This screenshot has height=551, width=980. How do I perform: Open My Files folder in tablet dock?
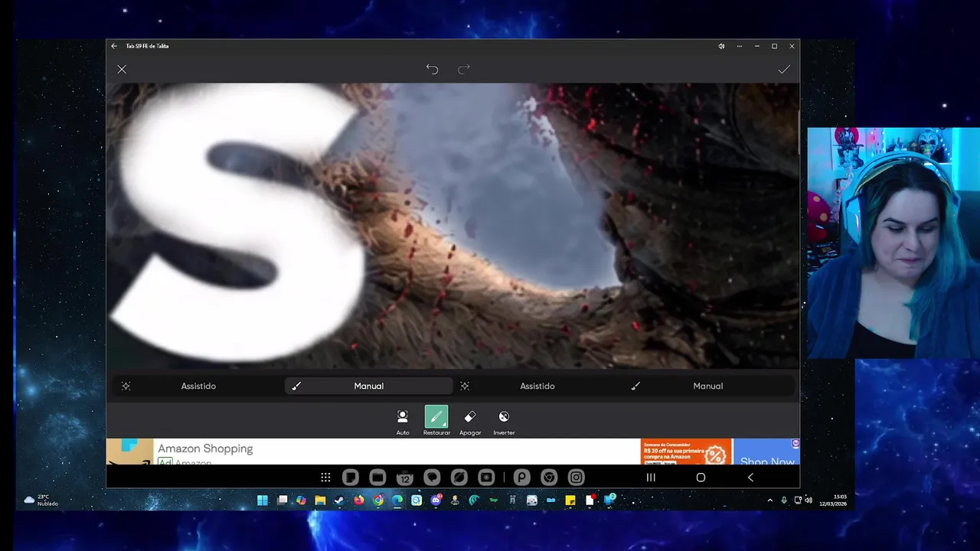pyautogui.click(x=377, y=478)
